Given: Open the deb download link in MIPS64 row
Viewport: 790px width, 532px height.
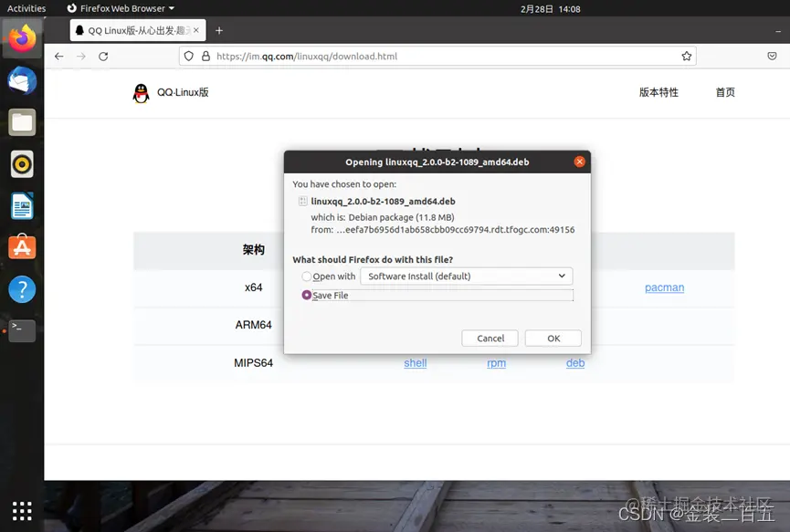Looking at the screenshot, I should tap(575, 363).
